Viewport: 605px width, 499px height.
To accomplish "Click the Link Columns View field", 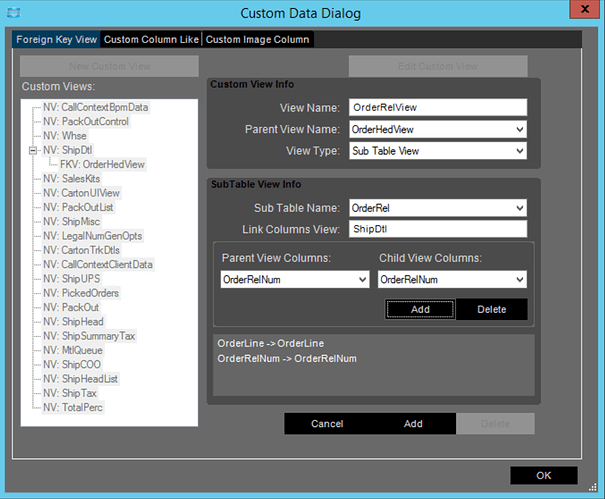I will [438, 229].
